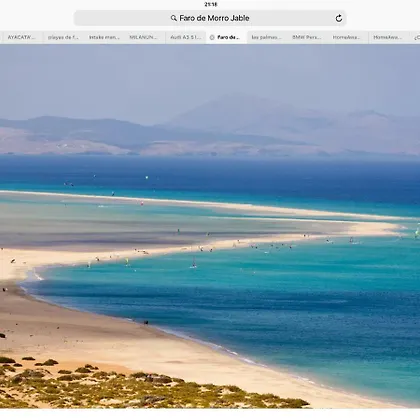Close the active Faro de tab
420x420 pixels.
tap(212, 37)
